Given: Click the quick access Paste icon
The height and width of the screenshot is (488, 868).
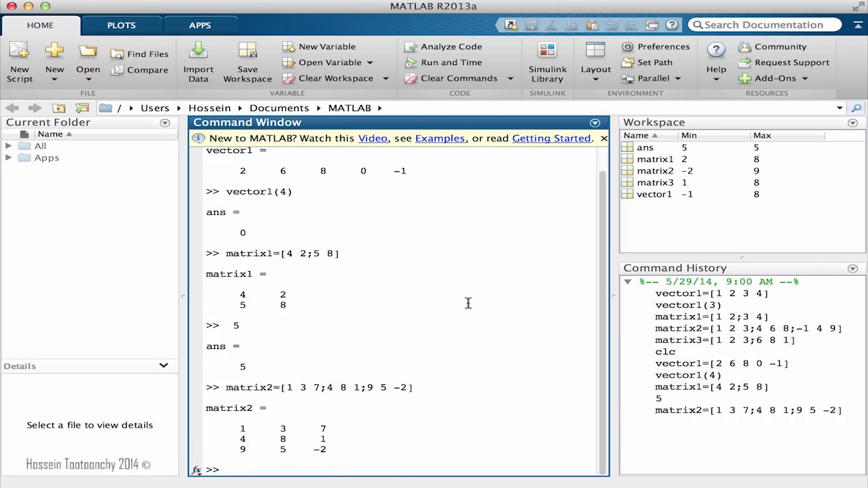Looking at the screenshot, I should [x=592, y=25].
